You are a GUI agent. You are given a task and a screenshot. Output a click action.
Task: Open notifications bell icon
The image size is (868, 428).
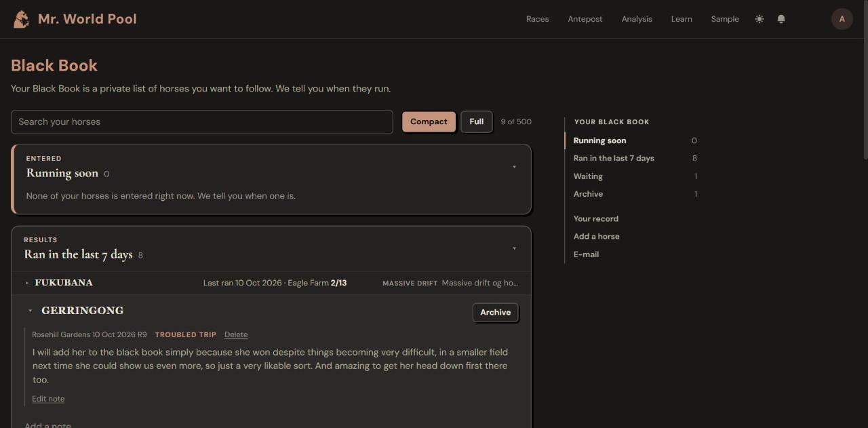(781, 19)
